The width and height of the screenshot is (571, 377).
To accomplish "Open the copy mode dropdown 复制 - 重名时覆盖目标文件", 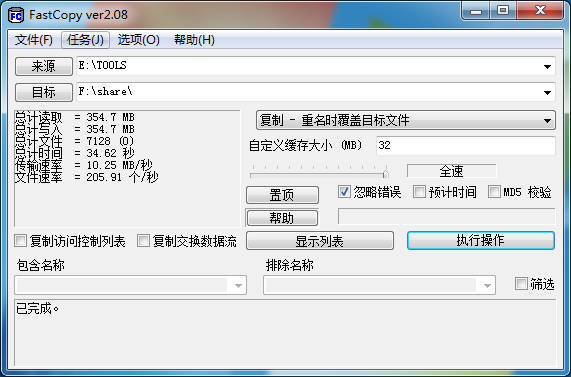I will pyautogui.click(x=406, y=120).
